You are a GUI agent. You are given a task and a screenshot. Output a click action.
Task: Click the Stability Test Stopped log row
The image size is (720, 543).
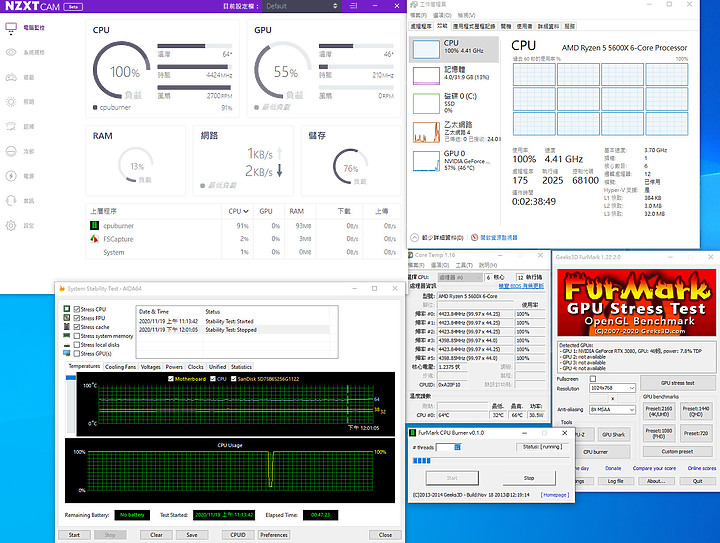(234, 330)
